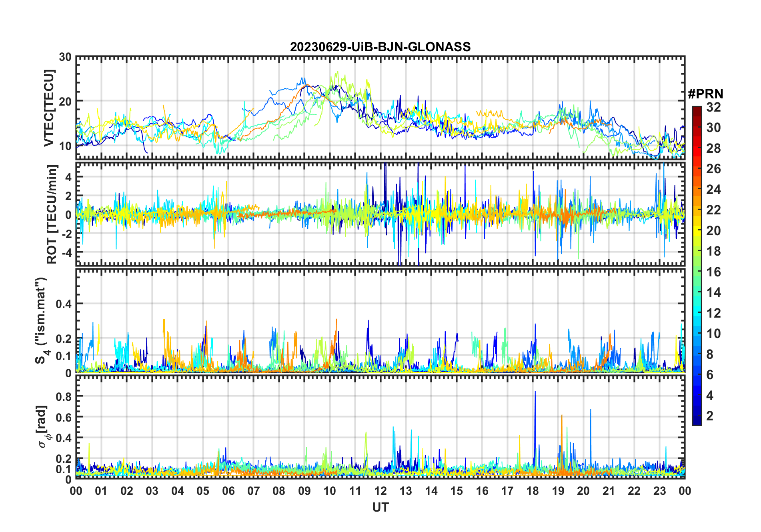761x532 pixels.
Task: Select the UT x-axis label
Action: point(380,508)
